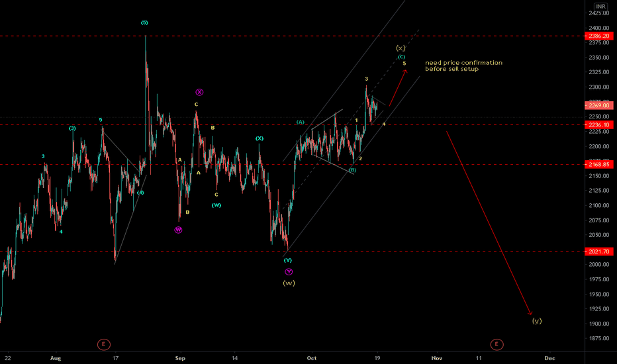617x364 pixels.
Task: Select the cyan (5) label at the spike top
Action: [144, 23]
